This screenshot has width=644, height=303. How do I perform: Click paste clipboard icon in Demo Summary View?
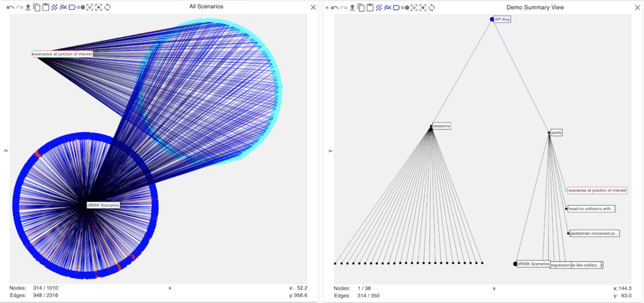tap(370, 7)
